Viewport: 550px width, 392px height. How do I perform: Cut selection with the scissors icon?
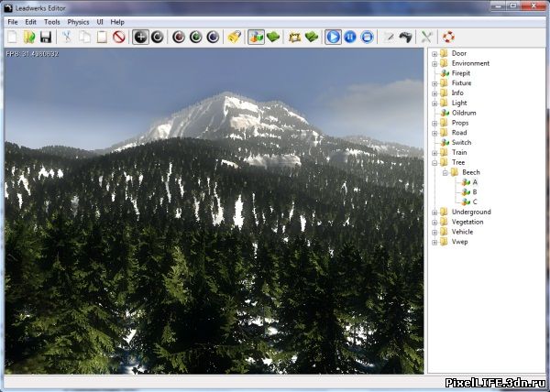[x=67, y=37]
